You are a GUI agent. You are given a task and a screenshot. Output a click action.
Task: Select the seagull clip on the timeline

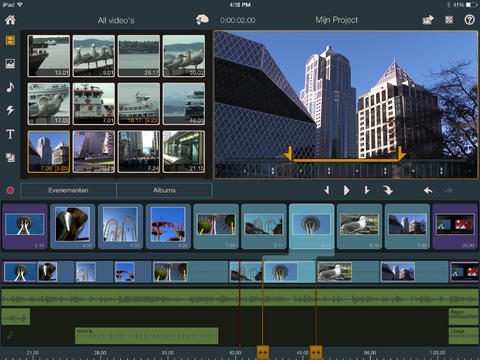(348, 272)
